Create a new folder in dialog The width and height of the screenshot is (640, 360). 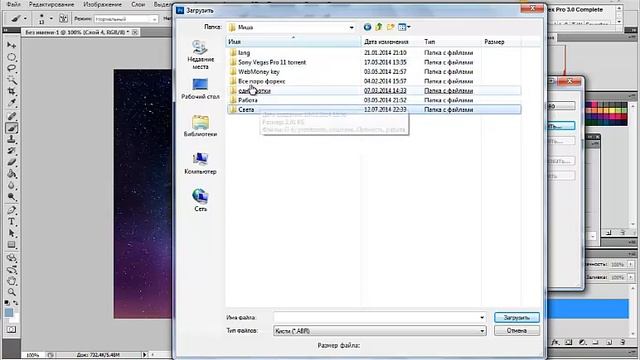391,27
